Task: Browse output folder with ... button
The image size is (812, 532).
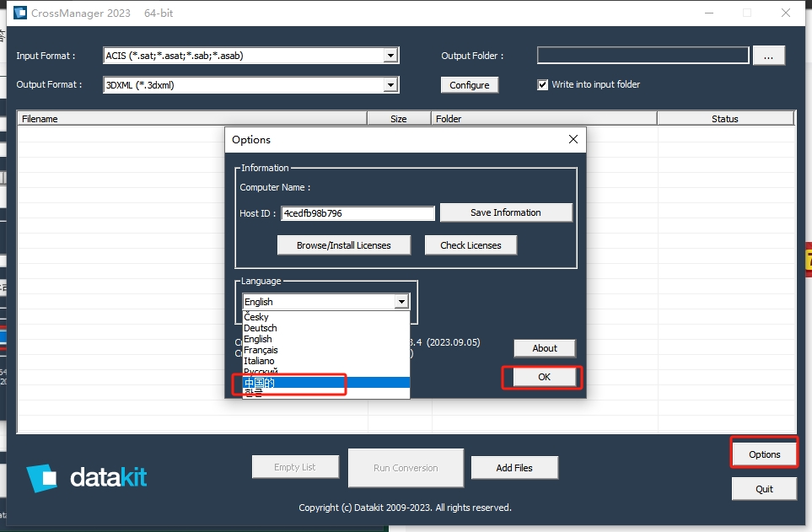Action: click(x=768, y=56)
